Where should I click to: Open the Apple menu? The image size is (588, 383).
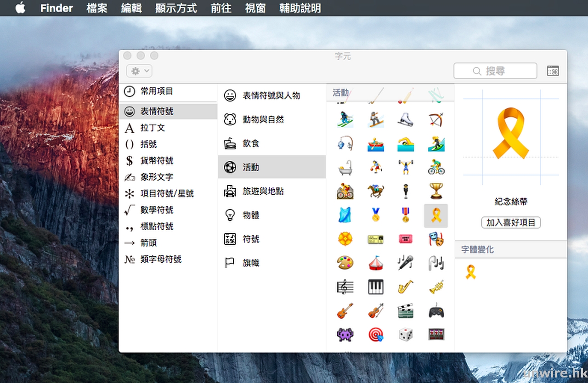pyautogui.click(x=20, y=8)
